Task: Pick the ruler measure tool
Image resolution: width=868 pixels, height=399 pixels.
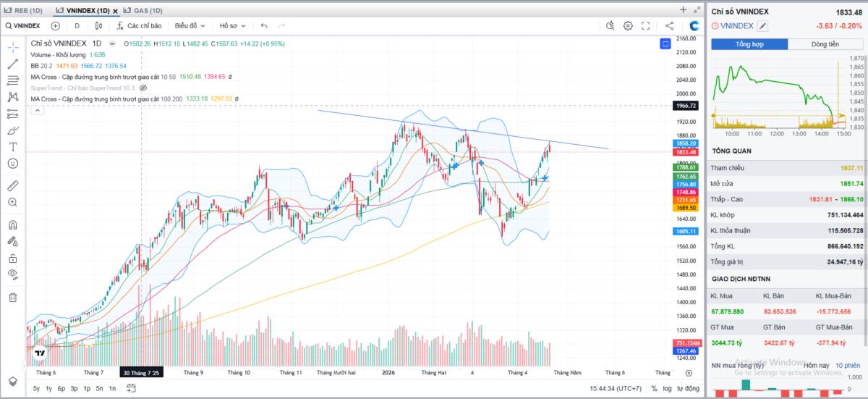Action: point(12,186)
